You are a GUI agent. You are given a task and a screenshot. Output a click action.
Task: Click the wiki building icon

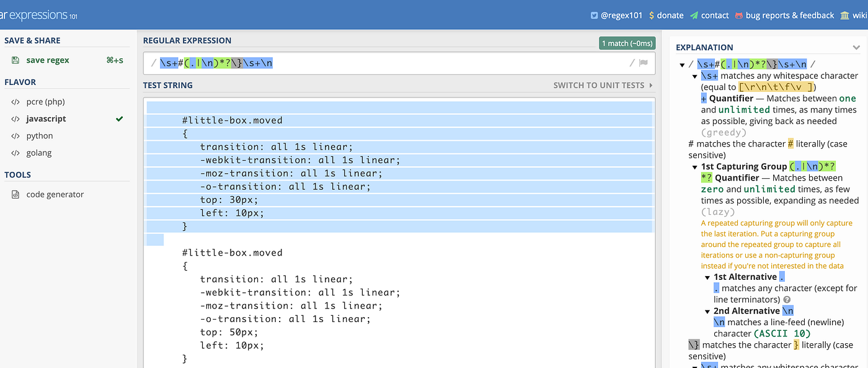point(844,16)
